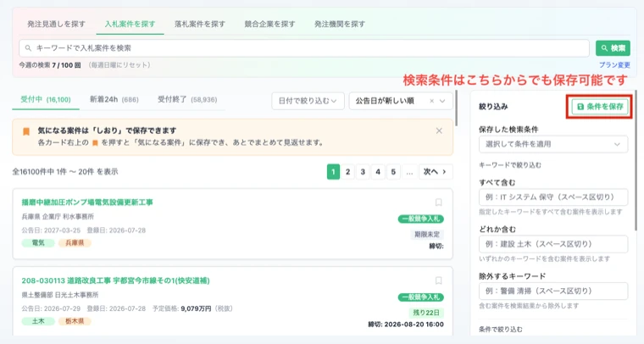The image size is (644, 344).
Task: Click 締切: 2026-08-20 16:00 deadline
Action: point(406,325)
